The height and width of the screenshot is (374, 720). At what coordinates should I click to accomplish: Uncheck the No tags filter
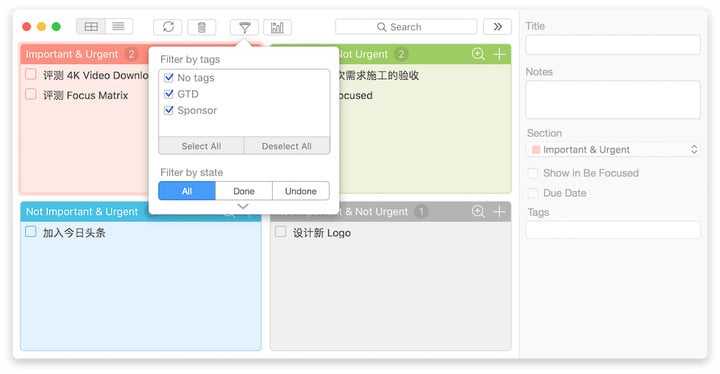pos(169,77)
